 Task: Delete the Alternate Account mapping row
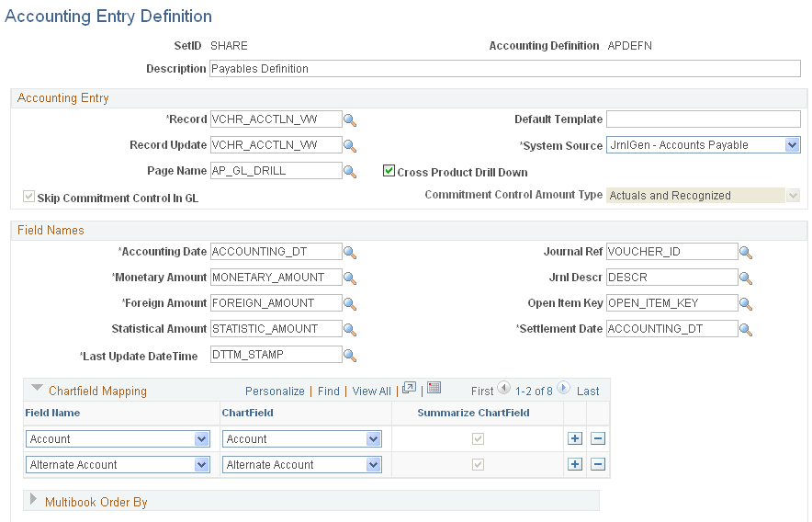(x=598, y=464)
